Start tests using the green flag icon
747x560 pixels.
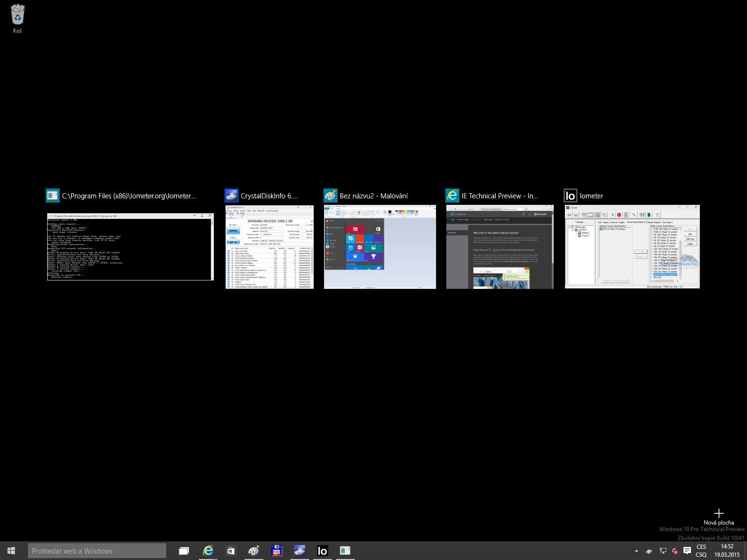[613, 215]
